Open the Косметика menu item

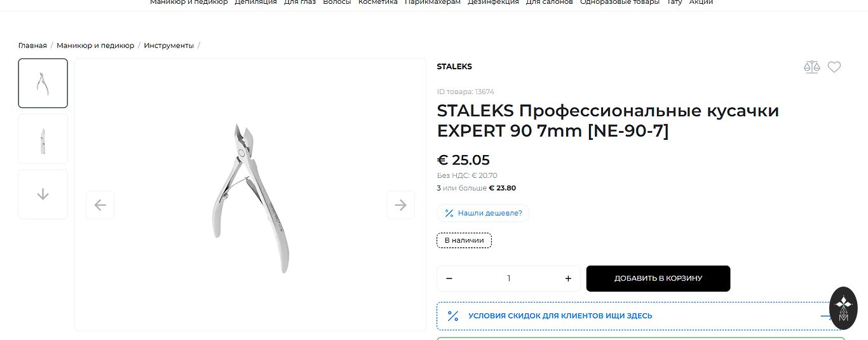(x=377, y=3)
